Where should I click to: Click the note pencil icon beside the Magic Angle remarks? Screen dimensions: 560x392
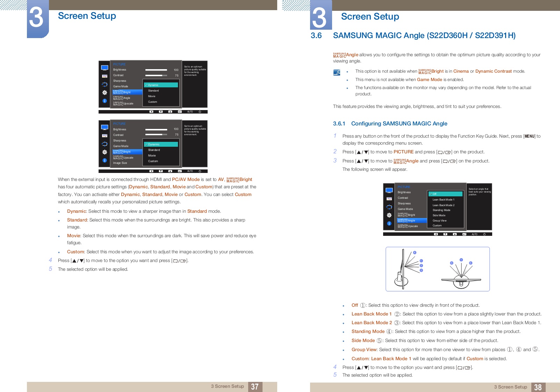point(337,72)
